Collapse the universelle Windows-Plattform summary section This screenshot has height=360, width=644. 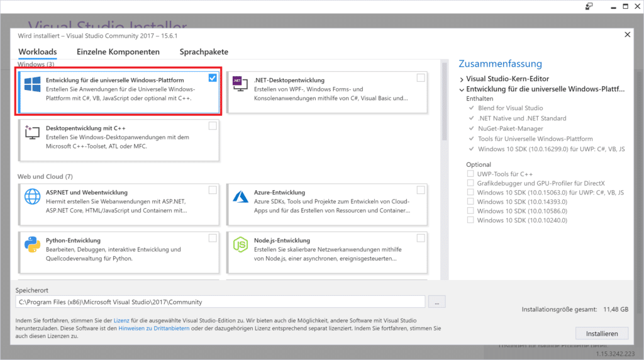click(462, 89)
